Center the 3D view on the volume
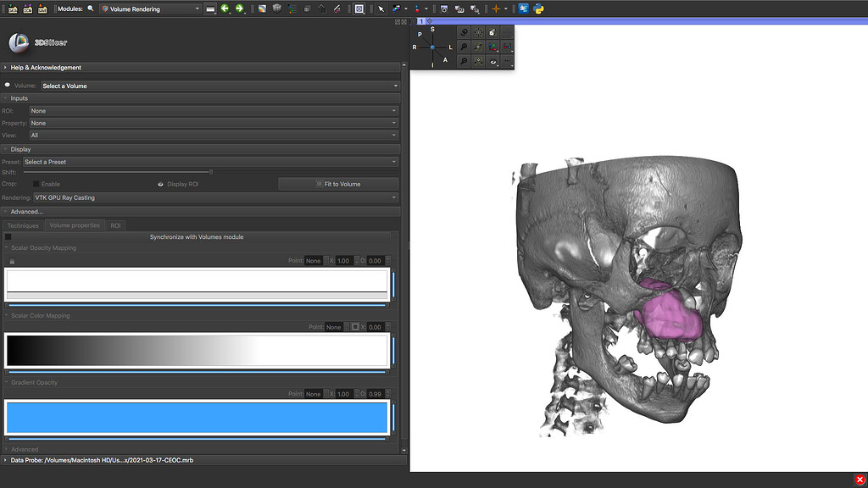 coord(478,60)
